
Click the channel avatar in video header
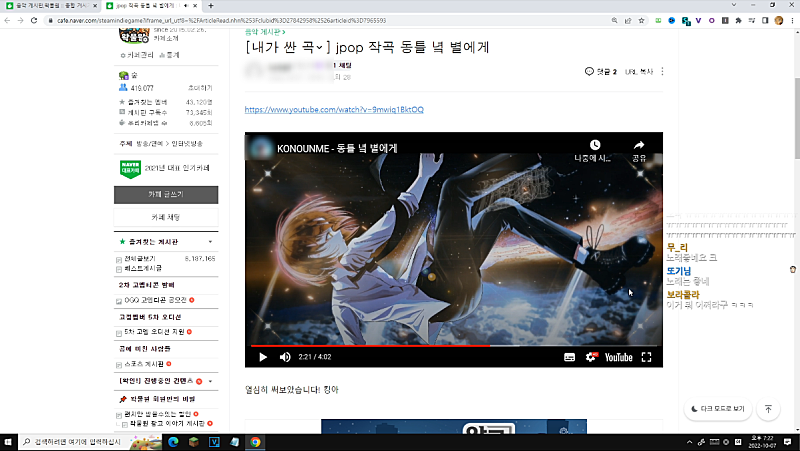[x=261, y=148]
